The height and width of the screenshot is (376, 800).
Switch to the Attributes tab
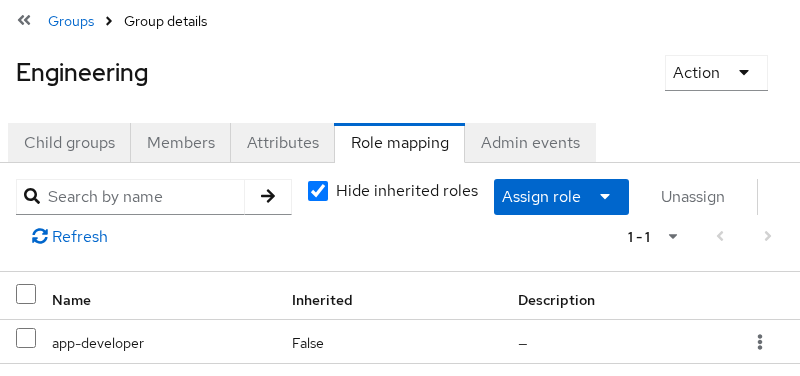[283, 142]
